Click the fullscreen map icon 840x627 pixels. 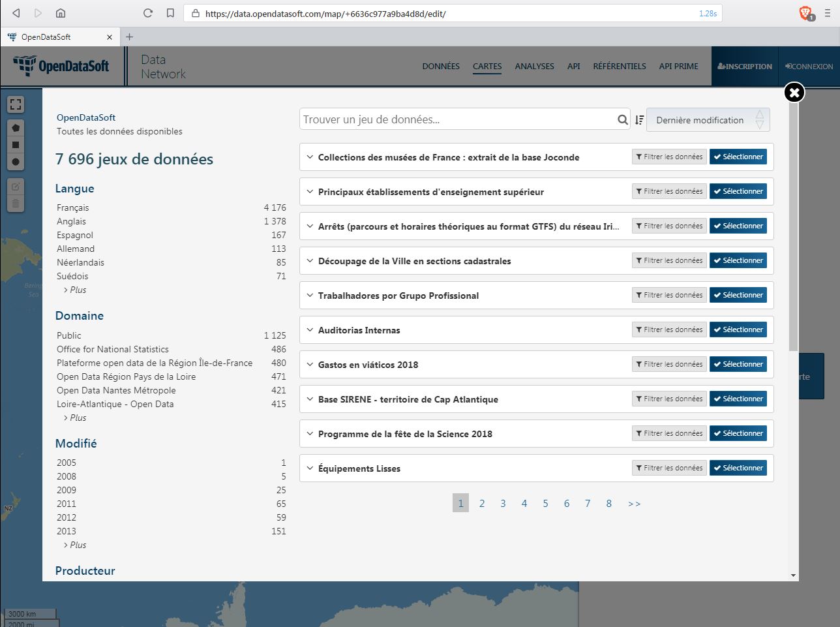[x=16, y=104]
